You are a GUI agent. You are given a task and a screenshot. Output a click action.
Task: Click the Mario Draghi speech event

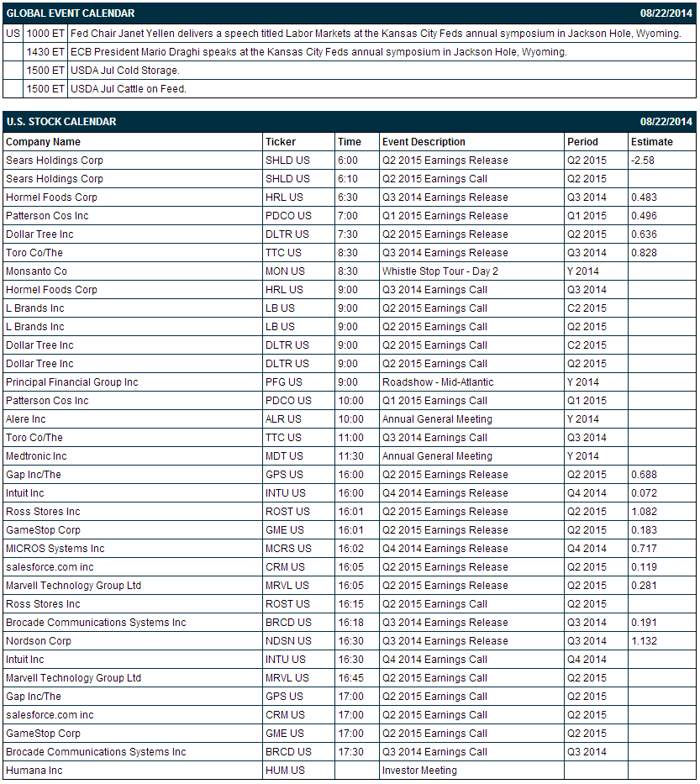pos(318,52)
